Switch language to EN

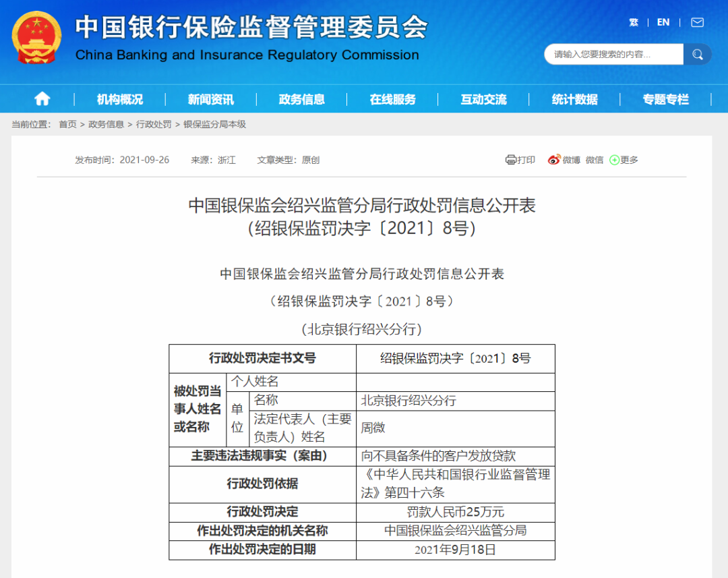pos(663,22)
